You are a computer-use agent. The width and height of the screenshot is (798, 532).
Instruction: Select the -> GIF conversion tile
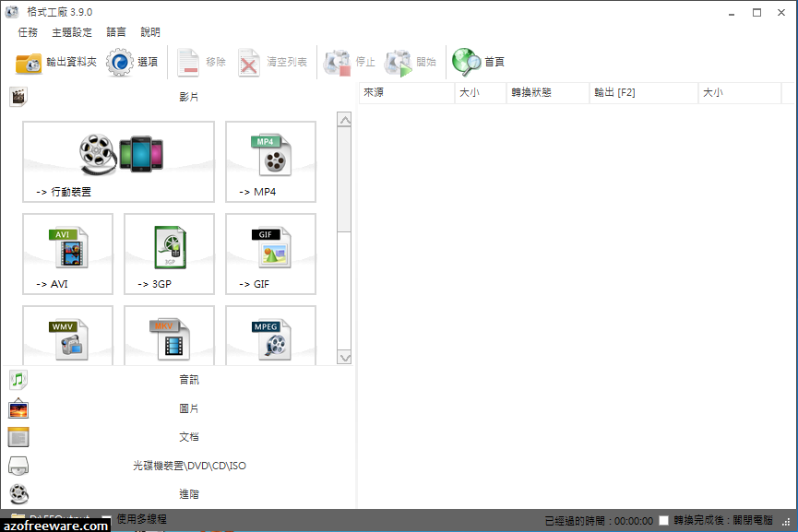[270, 254]
